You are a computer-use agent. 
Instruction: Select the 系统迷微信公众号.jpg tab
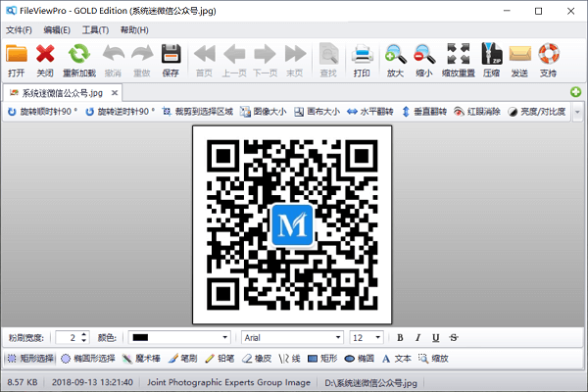[62, 93]
